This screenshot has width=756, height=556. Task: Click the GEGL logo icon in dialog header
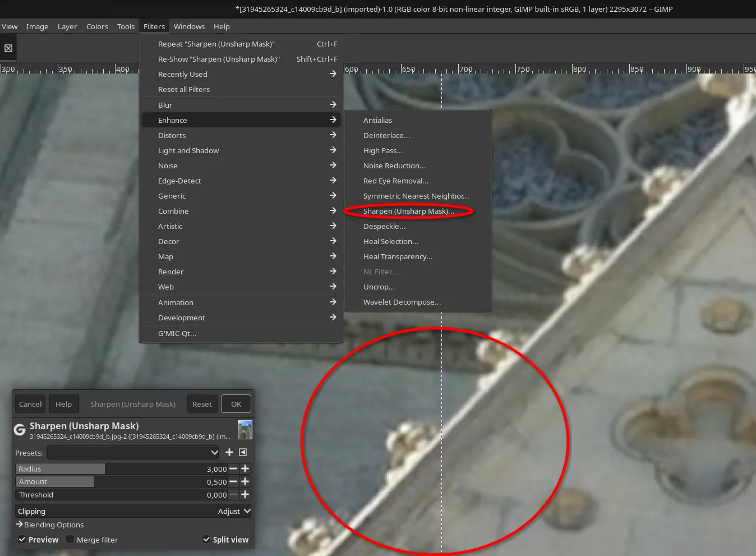[20, 430]
